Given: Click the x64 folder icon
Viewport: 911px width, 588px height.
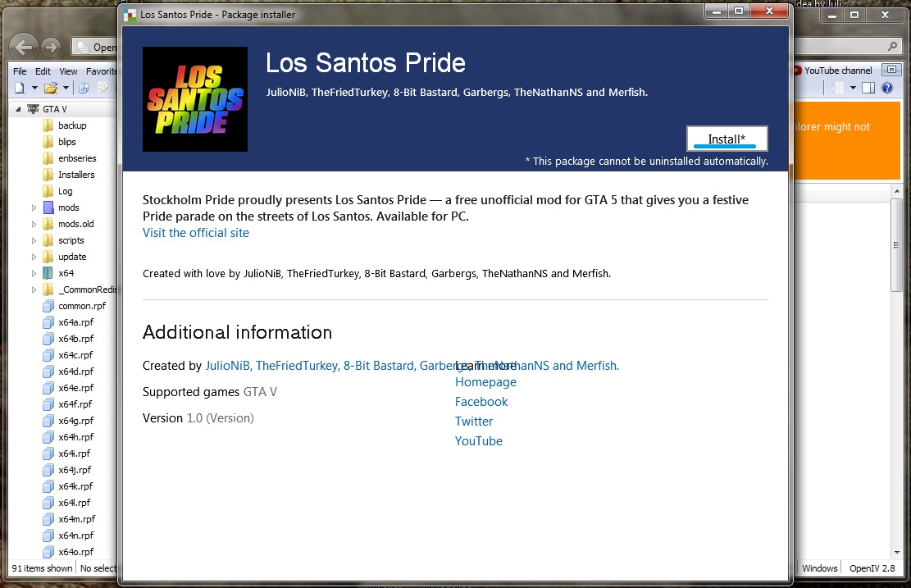Looking at the screenshot, I should tap(48, 273).
